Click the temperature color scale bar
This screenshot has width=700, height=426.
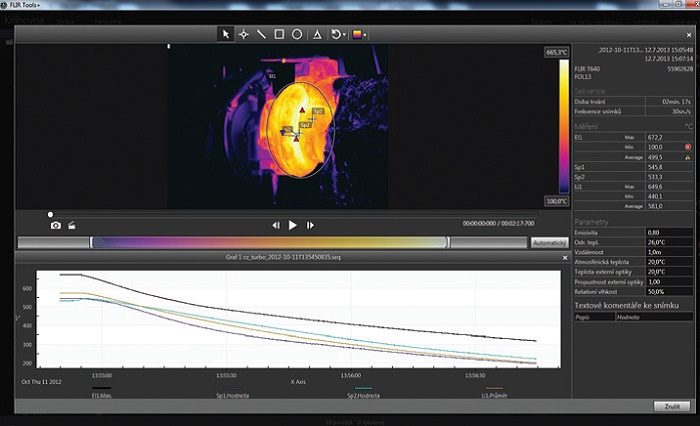pos(564,127)
